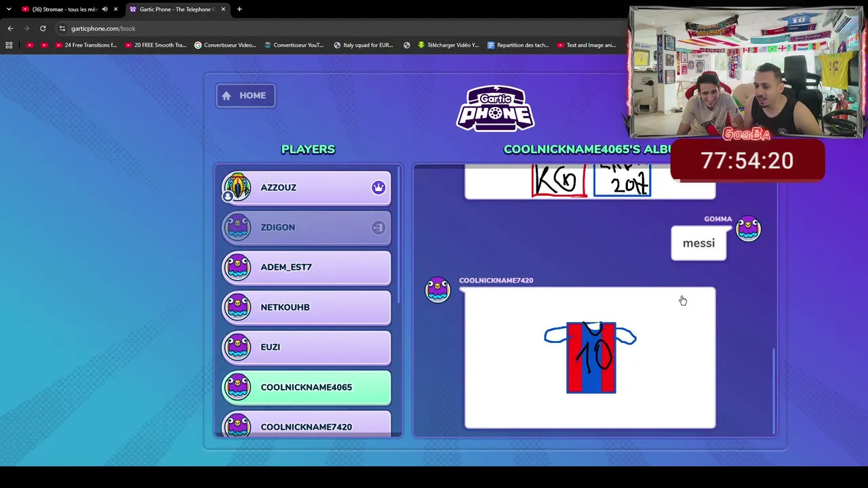Open the "Repartition des tach..." bookmark

[x=518, y=45]
